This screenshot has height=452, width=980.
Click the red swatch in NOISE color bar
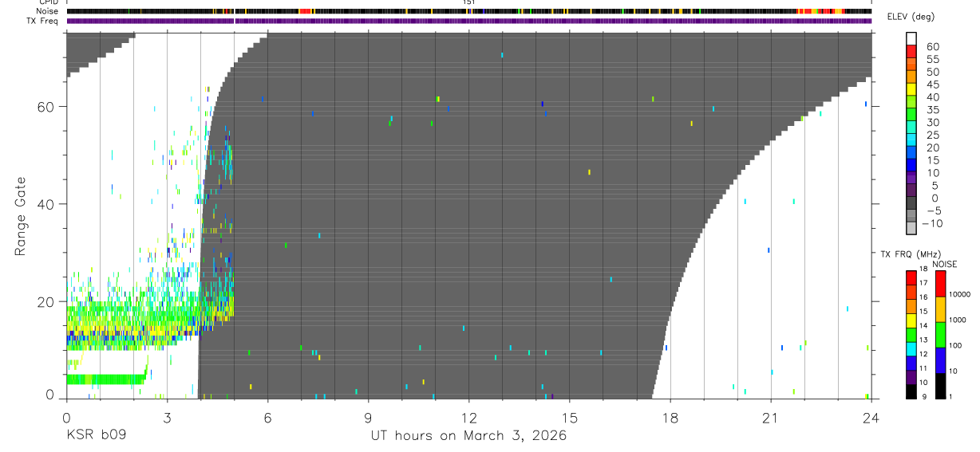[940, 284]
